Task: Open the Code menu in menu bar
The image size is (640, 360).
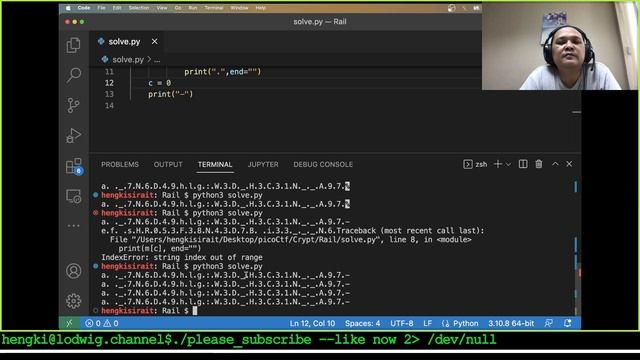Action: coord(84,8)
